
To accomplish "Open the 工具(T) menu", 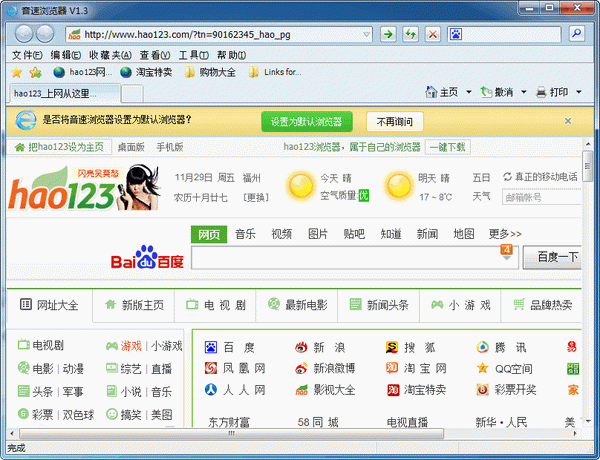I will pyautogui.click(x=194, y=55).
